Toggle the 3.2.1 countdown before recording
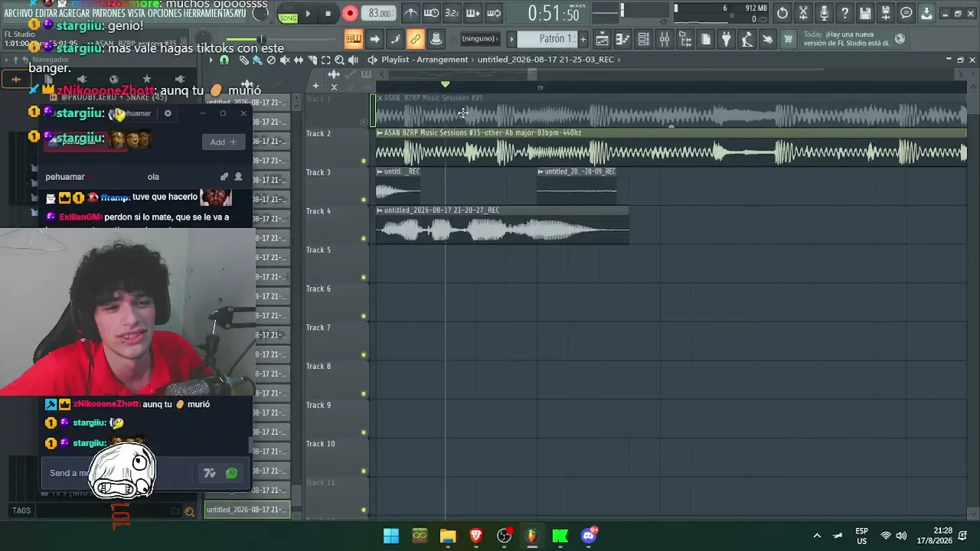 (x=452, y=13)
